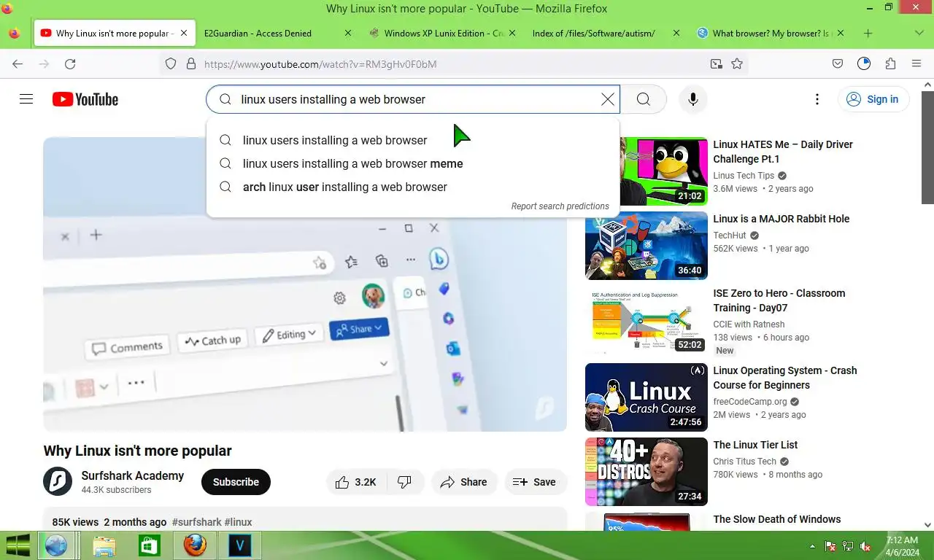Screen dimensions: 934x560
Task: Open a new browser tab
Action: coord(868,33)
